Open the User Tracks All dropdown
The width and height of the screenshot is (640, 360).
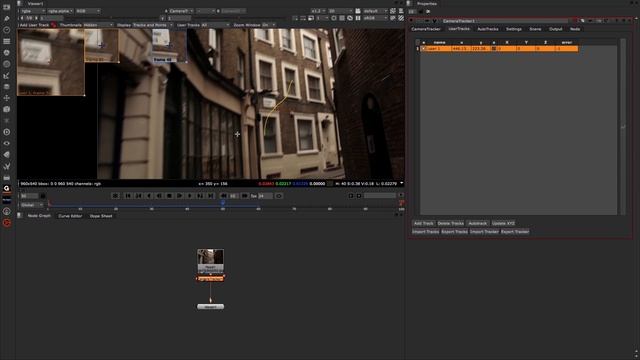[x=216, y=25]
